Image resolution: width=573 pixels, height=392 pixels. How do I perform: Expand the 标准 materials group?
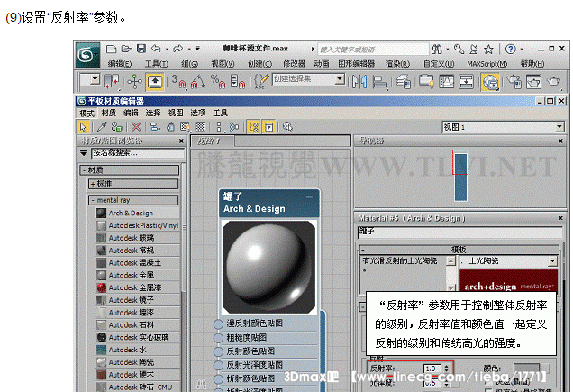[x=133, y=184]
